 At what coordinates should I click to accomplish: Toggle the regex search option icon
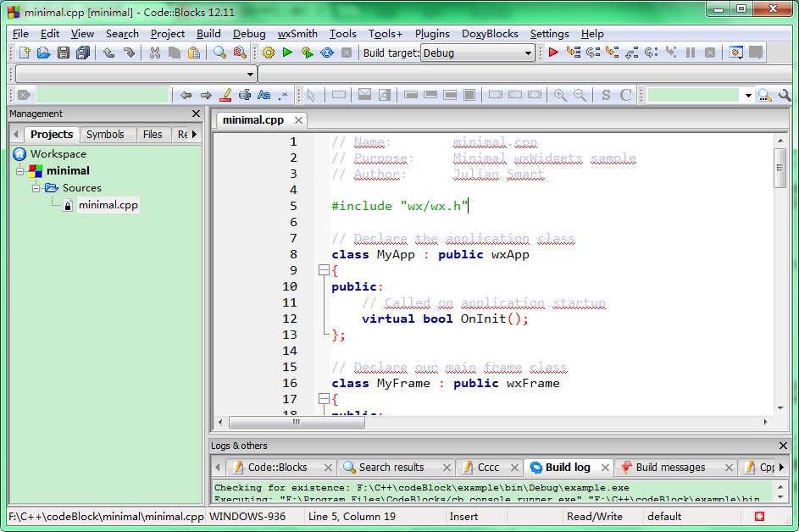pos(283,95)
